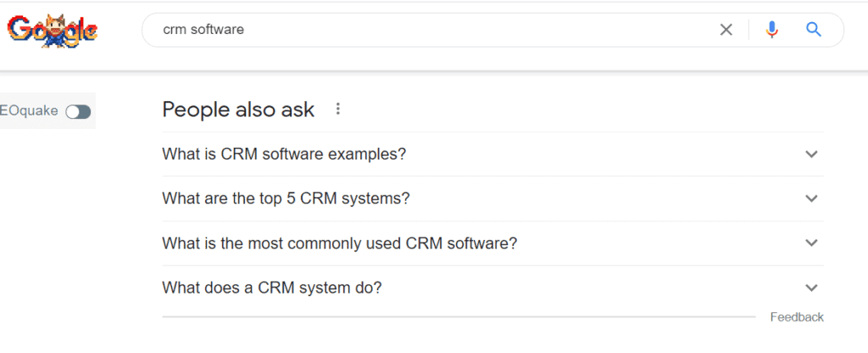Click the question text 'What is CRM software examples?'
This screenshot has width=868, height=353.
click(284, 154)
